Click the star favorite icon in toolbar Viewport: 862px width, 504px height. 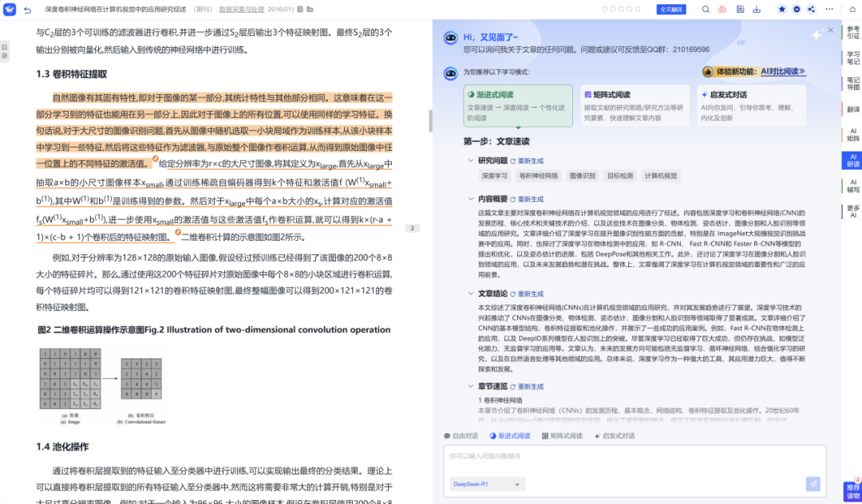pyautogui.click(x=782, y=10)
